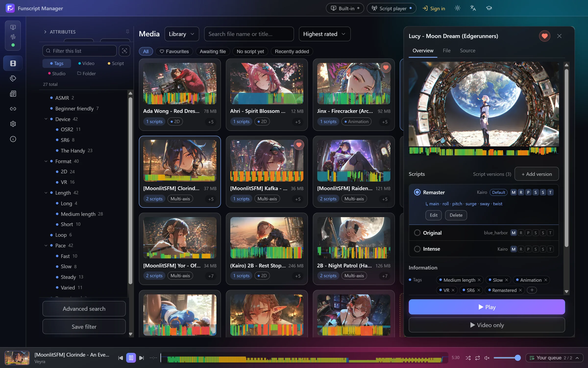Screen dimensions: 588x368
Task: Remove the Medium length tag
Action: tap(479, 280)
